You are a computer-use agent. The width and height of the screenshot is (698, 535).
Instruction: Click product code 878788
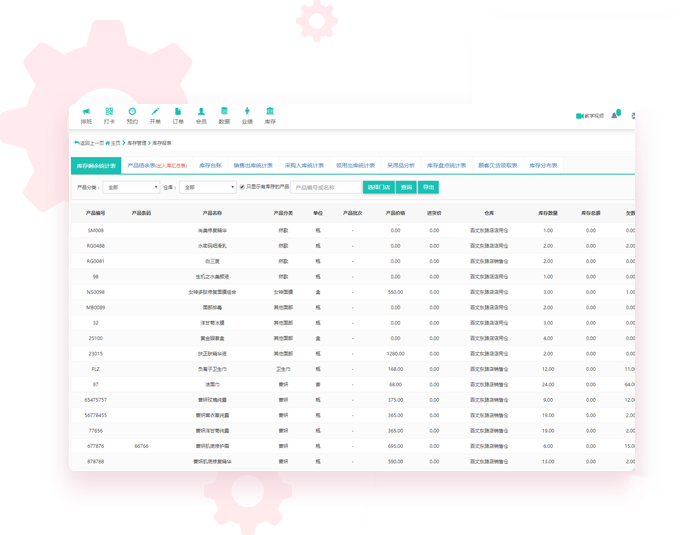95,462
